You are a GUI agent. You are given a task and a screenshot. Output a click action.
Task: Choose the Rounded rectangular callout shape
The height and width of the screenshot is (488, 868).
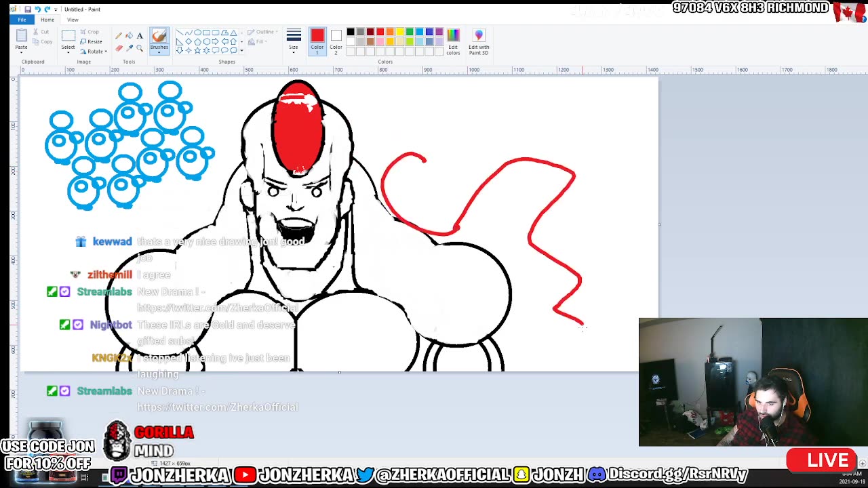point(216,50)
